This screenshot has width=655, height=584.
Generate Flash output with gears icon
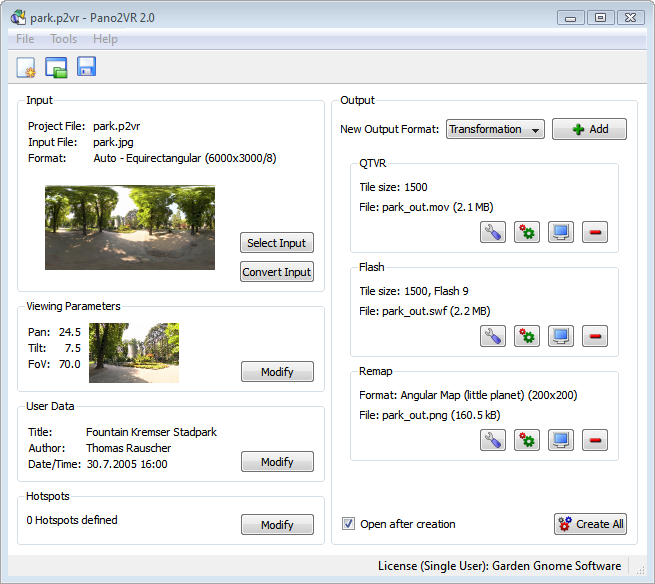coord(527,336)
